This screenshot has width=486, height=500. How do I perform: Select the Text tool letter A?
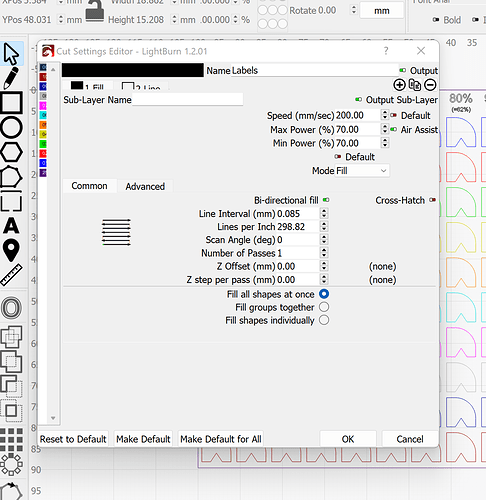point(11,226)
